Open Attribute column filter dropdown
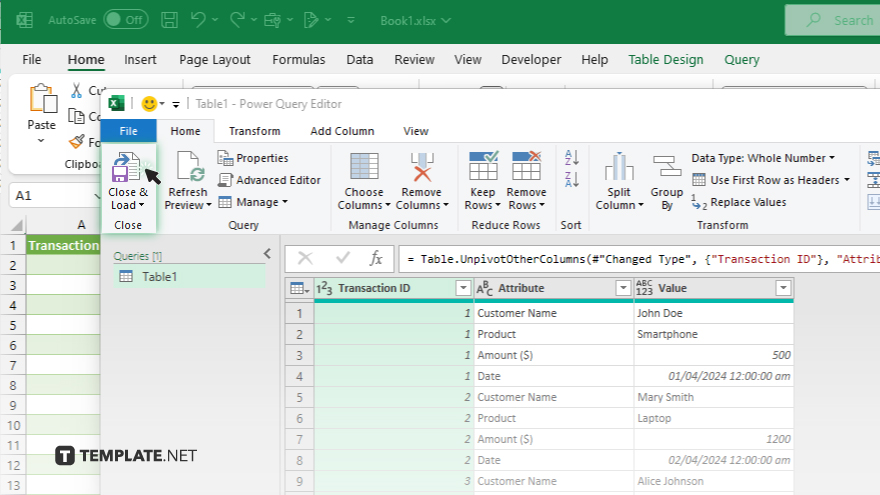The image size is (880, 495). point(623,288)
